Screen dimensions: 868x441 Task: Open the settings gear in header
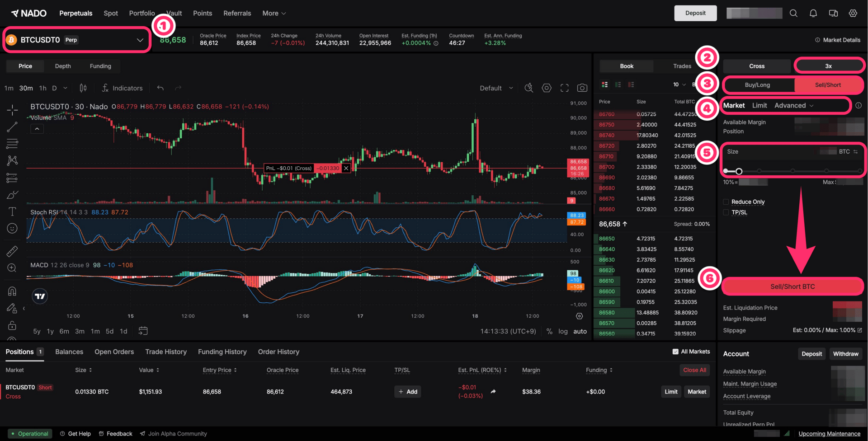(853, 13)
